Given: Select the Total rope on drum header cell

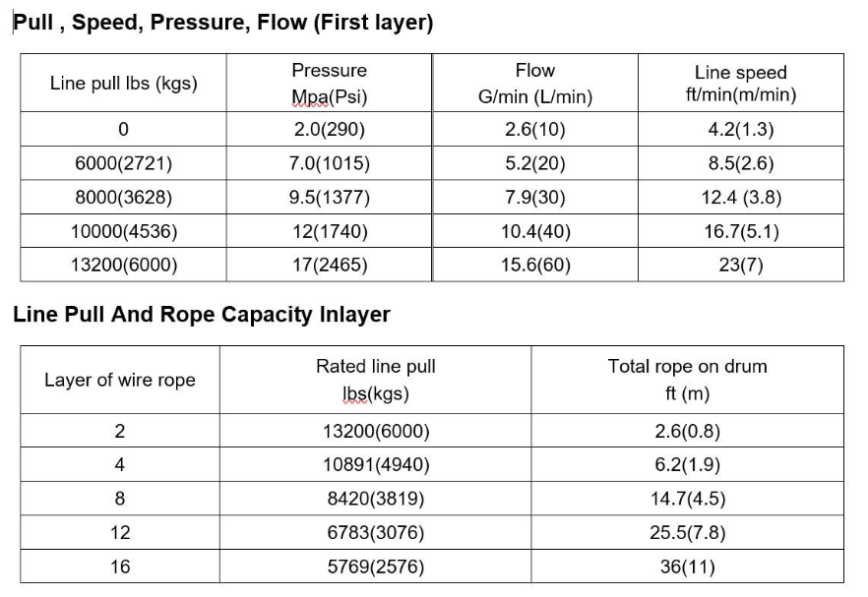Looking at the screenshot, I should (687, 380).
